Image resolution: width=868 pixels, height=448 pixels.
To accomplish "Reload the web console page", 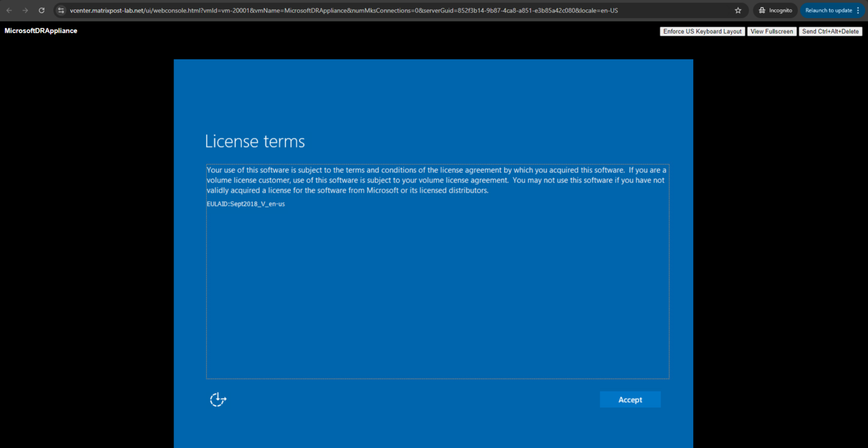I will pyautogui.click(x=41, y=10).
